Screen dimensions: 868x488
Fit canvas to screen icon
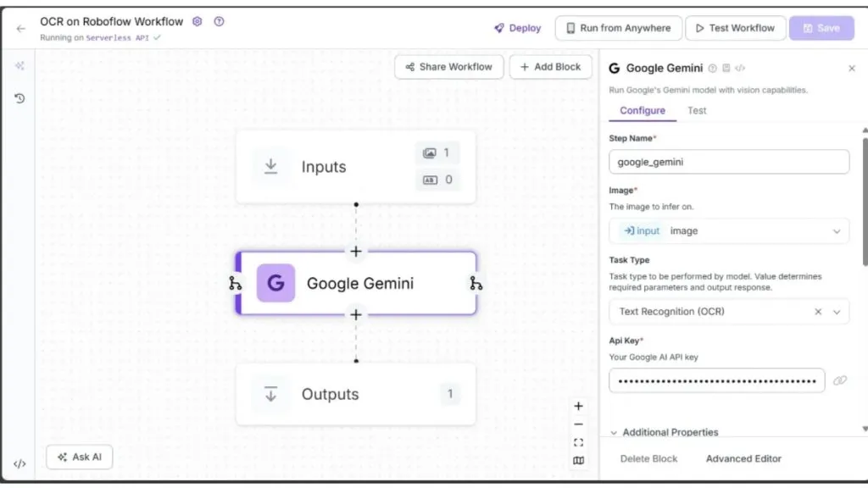tap(578, 442)
